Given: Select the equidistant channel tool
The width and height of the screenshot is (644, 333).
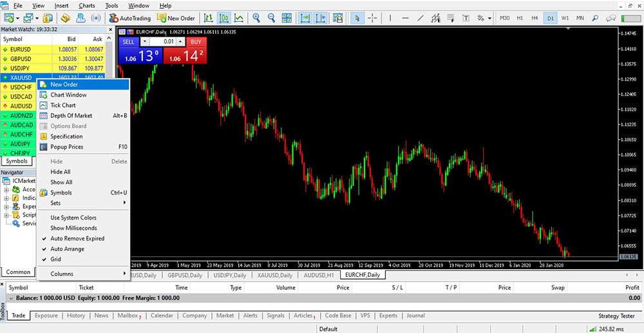Looking at the screenshot, I should 436,18.
